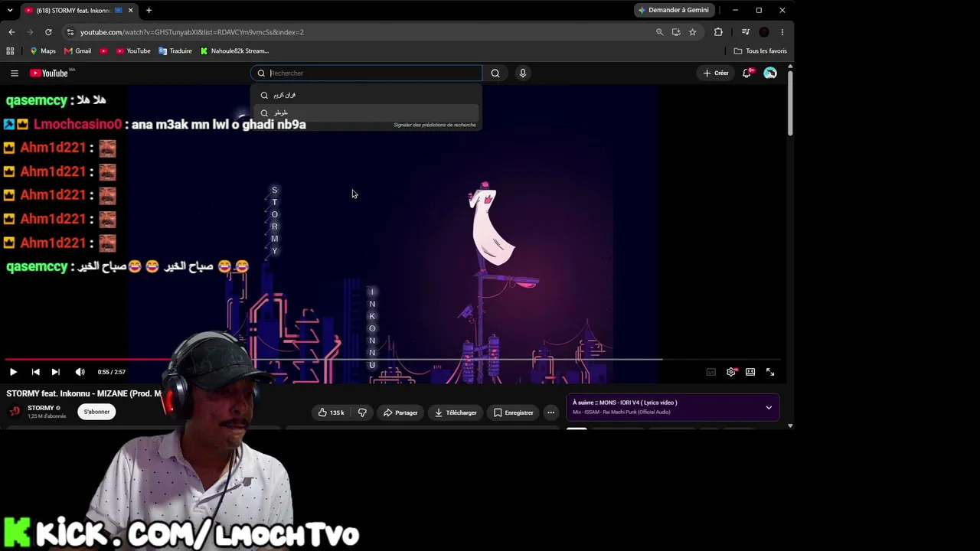Save the video using Enregistrer

click(x=513, y=412)
